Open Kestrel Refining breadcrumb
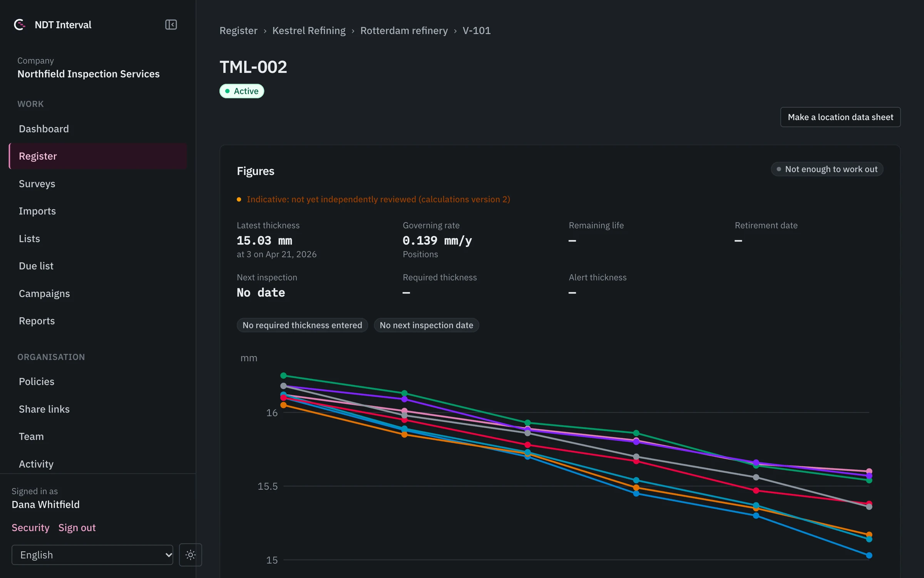The height and width of the screenshot is (578, 924). [309, 30]
